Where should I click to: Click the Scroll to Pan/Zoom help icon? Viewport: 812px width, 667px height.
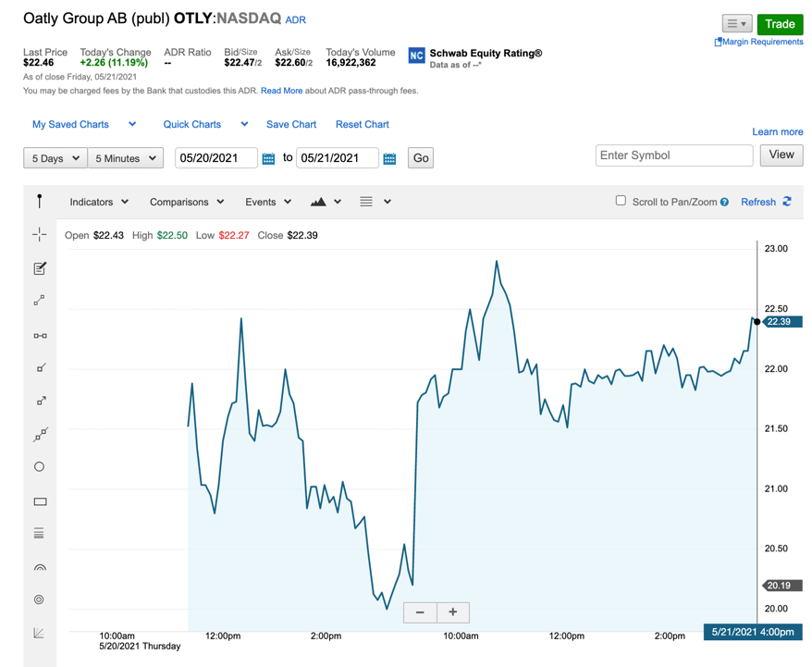coord(724,202)
